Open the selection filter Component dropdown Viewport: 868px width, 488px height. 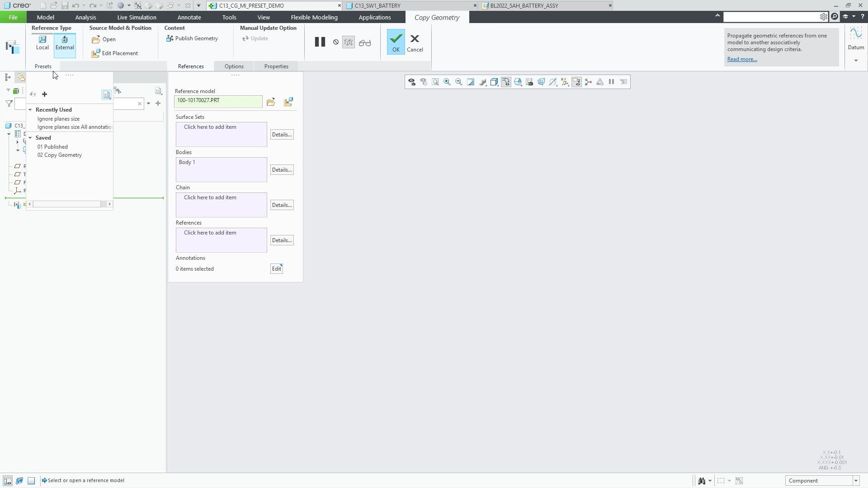856,481
